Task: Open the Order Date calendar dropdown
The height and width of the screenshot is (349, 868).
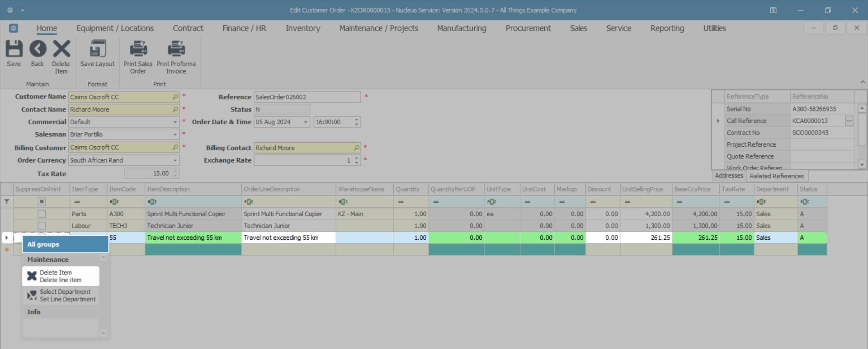Action: click(x=306, y=122)
